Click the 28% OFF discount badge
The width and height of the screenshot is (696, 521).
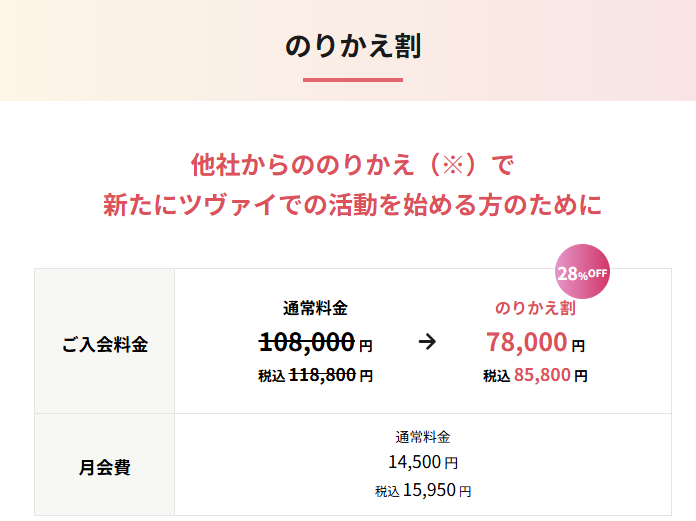coord(582,272)
